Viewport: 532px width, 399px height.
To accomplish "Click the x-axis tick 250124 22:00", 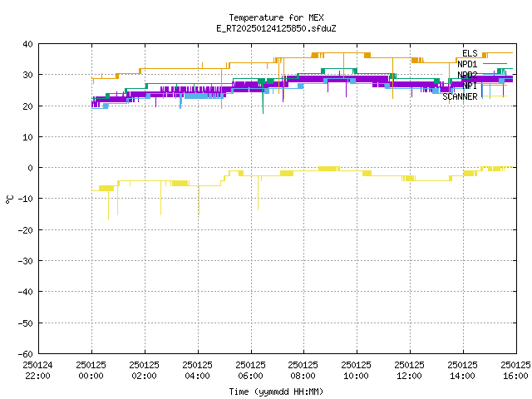I will [37, 371].
